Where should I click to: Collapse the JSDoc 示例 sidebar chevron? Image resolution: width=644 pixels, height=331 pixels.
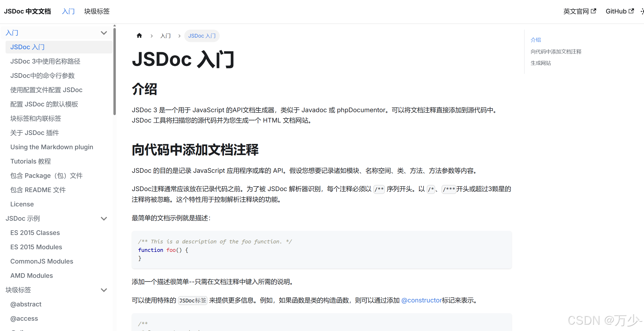pyautogui.click(x=104, y=219)
